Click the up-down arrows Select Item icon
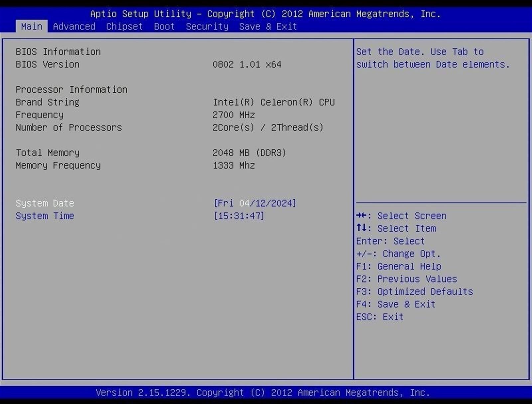 click(x=361, y=228)
